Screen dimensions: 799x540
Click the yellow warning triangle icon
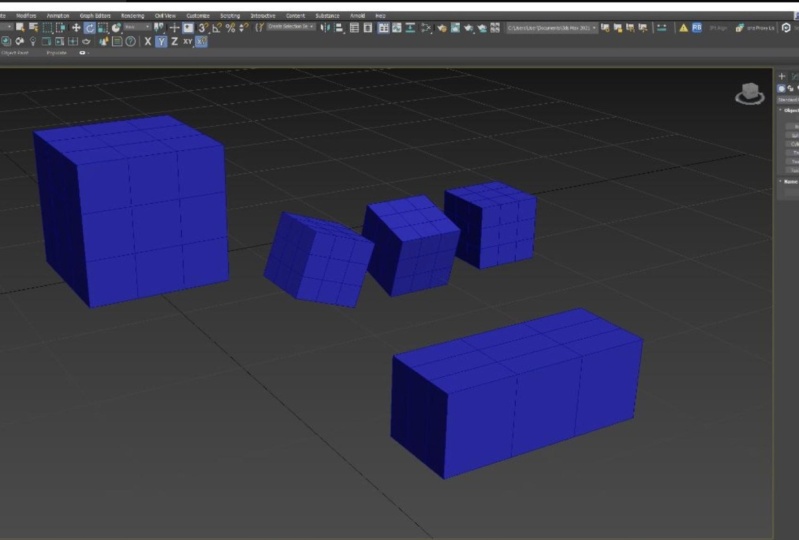(x=683, y=28)
